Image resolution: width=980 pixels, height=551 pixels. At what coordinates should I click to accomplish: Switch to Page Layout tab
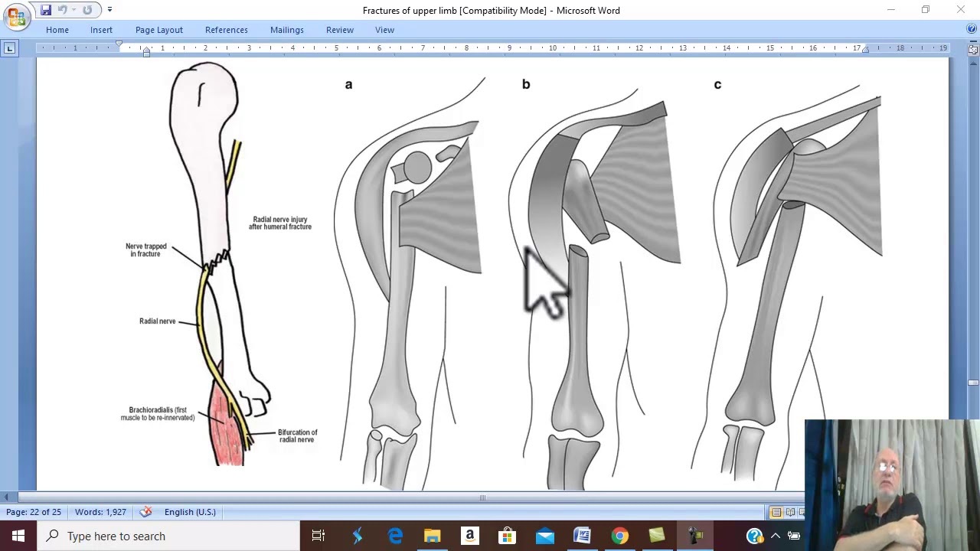coord(159,30)
